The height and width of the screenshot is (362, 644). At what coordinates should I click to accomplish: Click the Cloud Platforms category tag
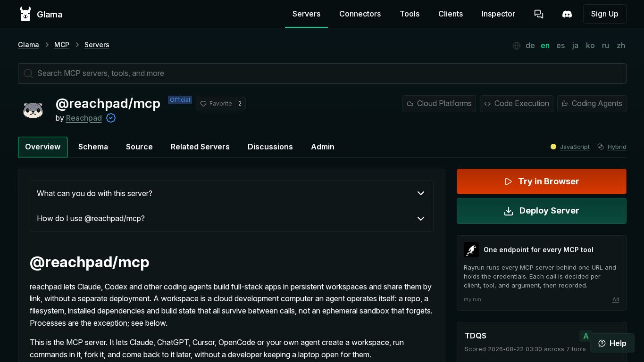[439, 104]
